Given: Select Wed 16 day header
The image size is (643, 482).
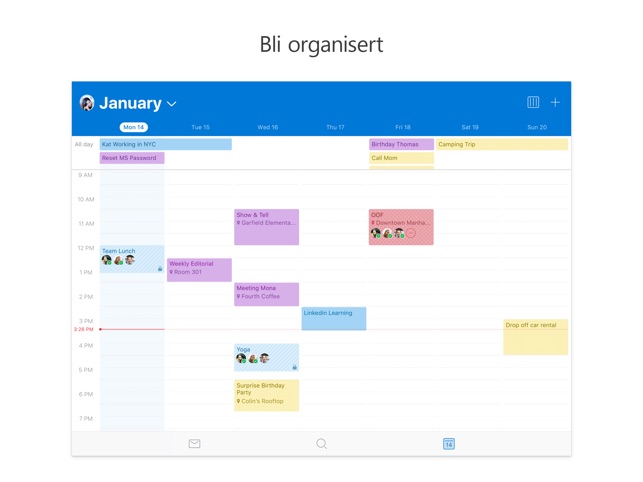Looking at the screenshot, I should 267,127.
